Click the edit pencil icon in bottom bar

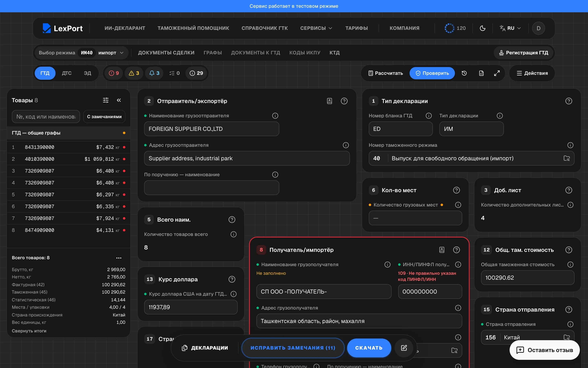coord(404,348)
